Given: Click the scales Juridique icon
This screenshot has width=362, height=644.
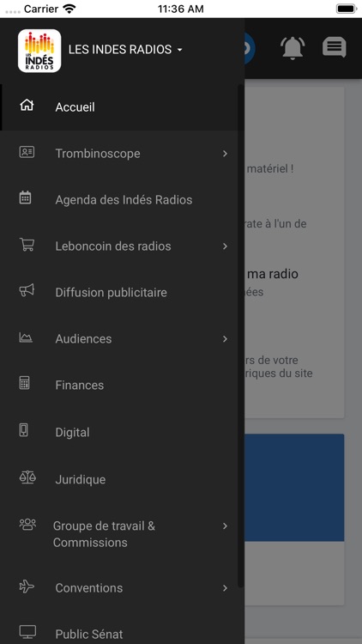Looking at the screenshot, I should [x=27, y=477].
